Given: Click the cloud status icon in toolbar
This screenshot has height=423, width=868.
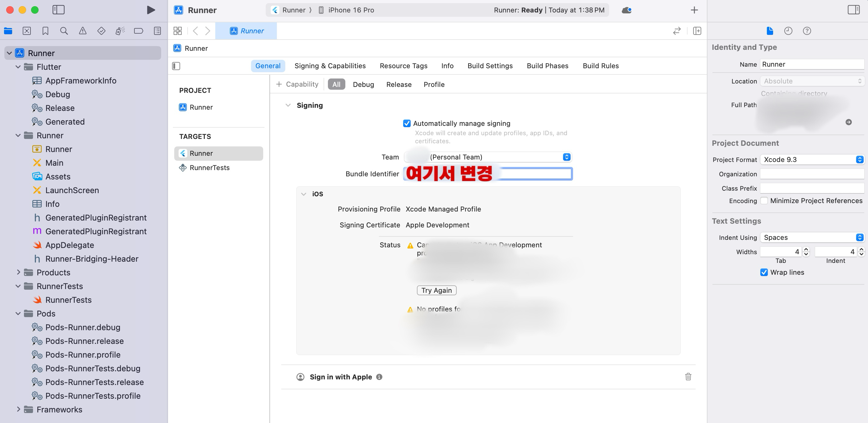Looking at the screenshot, I should click(x=626, y=10).
